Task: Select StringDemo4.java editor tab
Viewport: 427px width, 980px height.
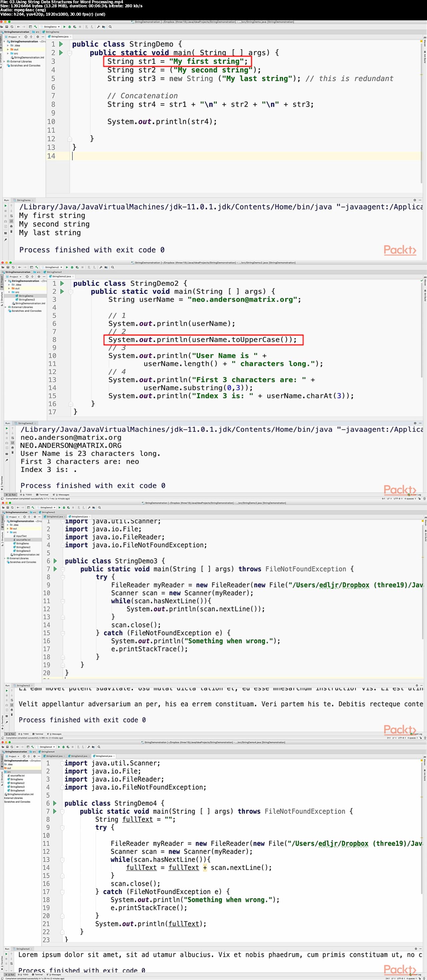Action: click(103, 756)
